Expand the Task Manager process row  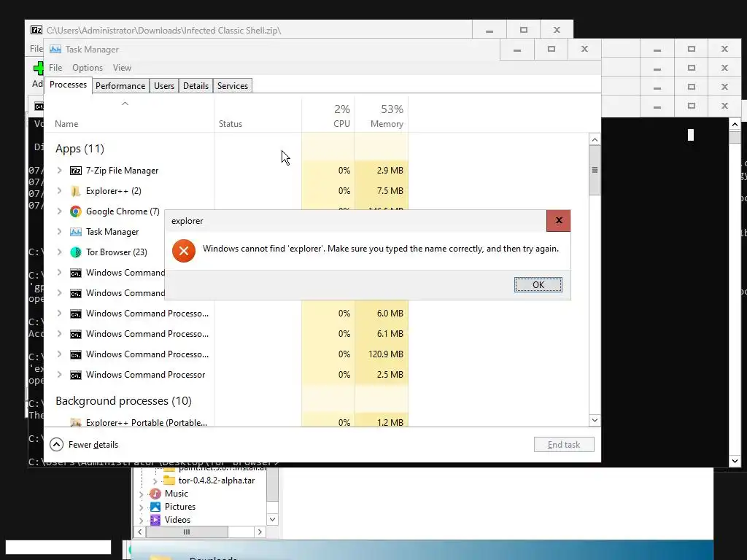[59, 231]
